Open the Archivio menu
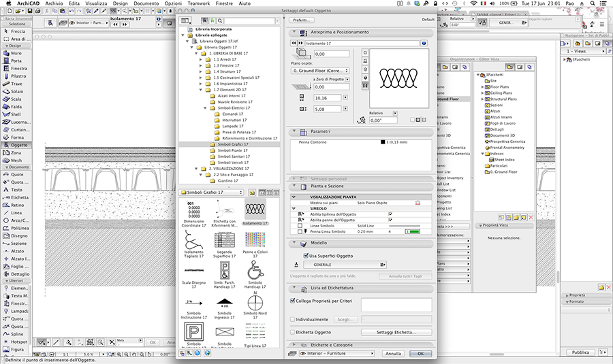Viewport: 613px width, 364px height. point(54,3)
